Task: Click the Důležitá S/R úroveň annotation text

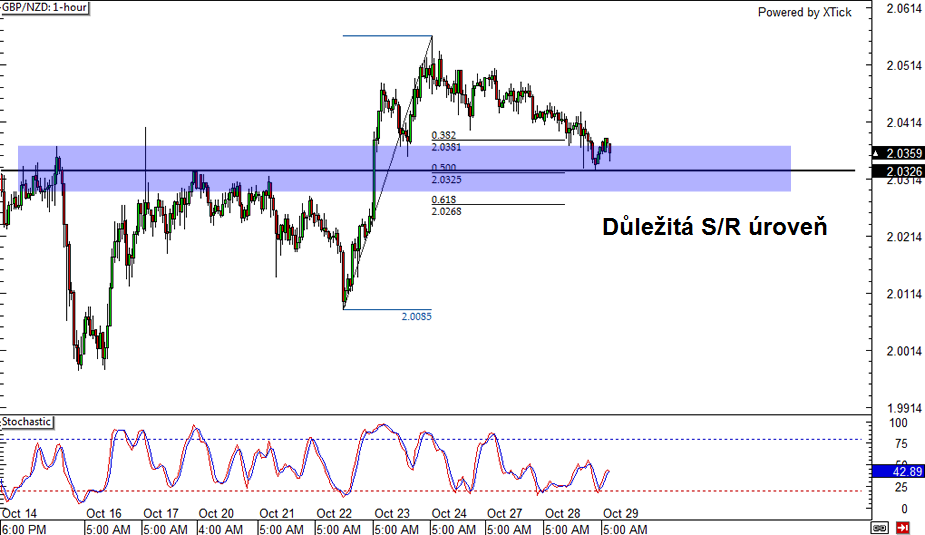Action: point(714,227)
